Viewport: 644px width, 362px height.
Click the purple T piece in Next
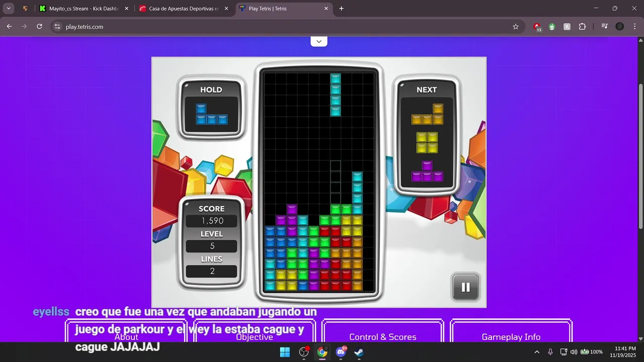pos(427,171)
